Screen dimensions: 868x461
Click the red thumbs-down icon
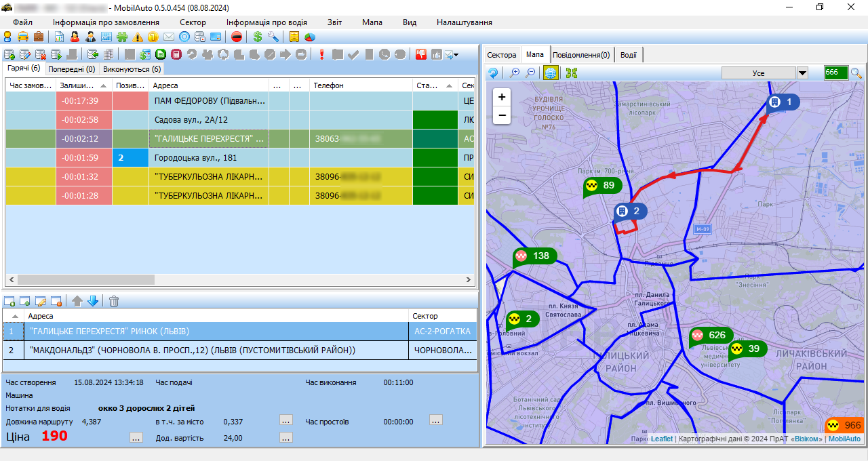coord(421,54)
